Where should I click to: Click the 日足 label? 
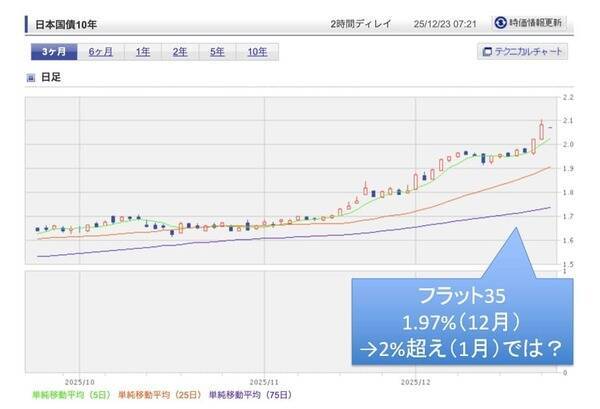click(51, 77)
